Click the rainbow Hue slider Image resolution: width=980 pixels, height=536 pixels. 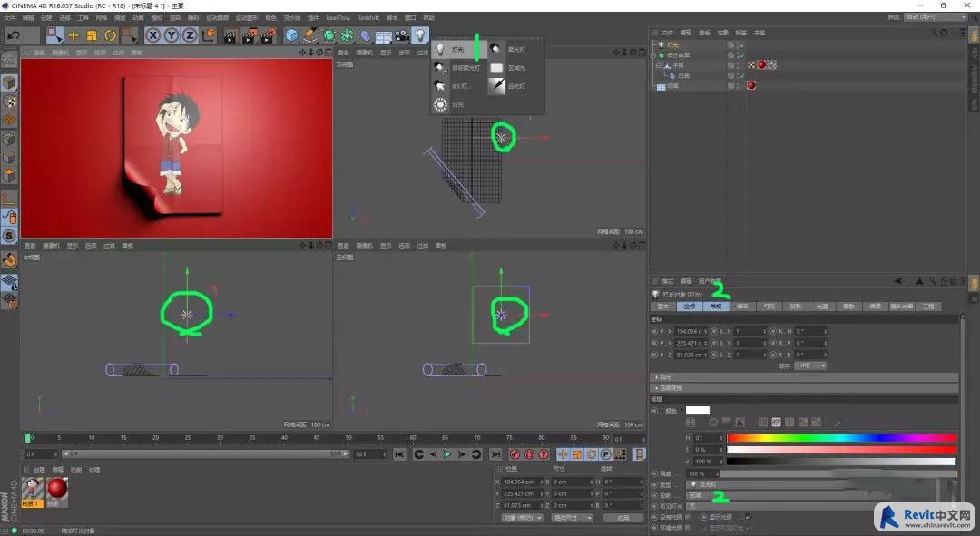841,438
